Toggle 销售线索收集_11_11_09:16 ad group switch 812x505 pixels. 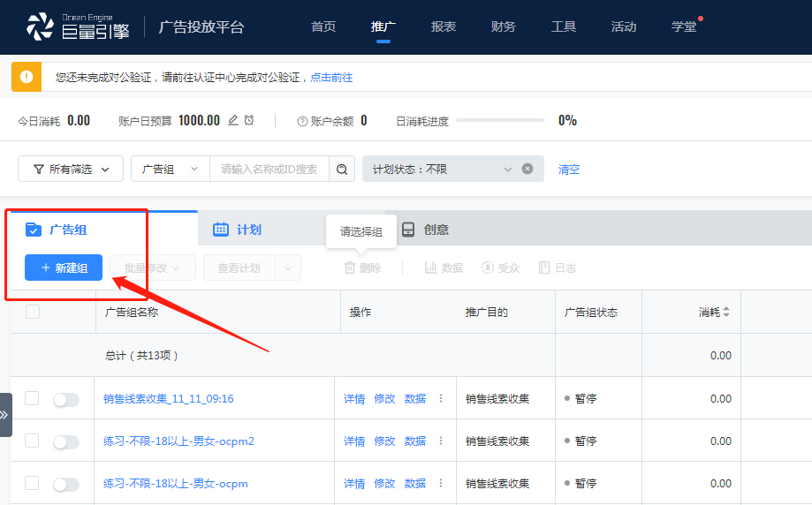tap(66, 399)
